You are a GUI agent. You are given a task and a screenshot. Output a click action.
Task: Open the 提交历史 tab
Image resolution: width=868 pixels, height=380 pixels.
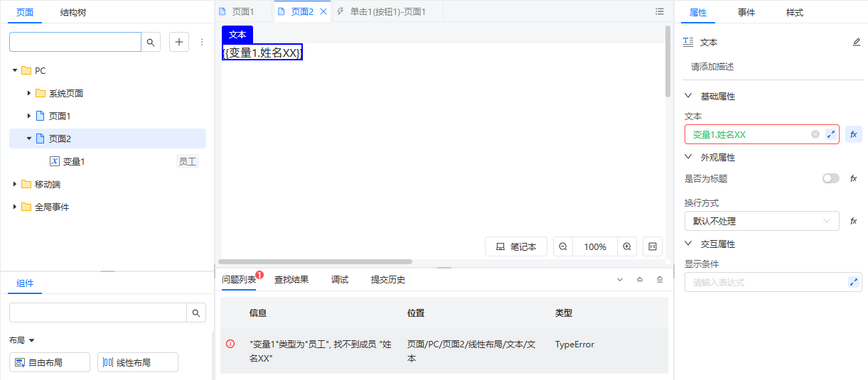pyautogui.click(x=388, y=280)
